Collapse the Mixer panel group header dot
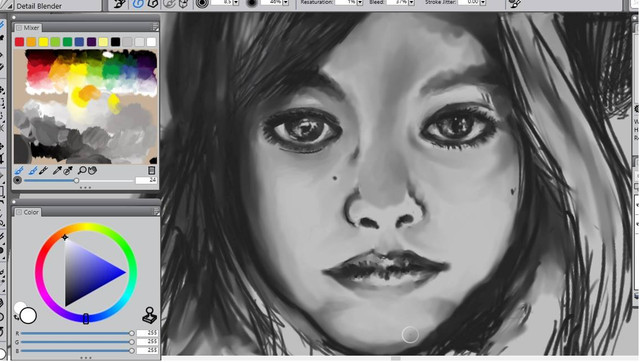Image resolution: width=640 pixels, height=362 pixels. [x=14, y=18]
